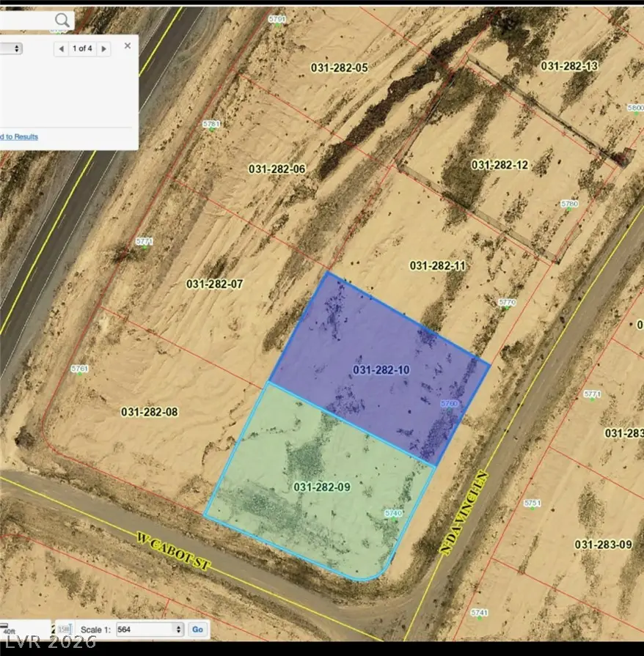Open the popup panel dropdown selector
644x656 pixels.
click(11, 48)
